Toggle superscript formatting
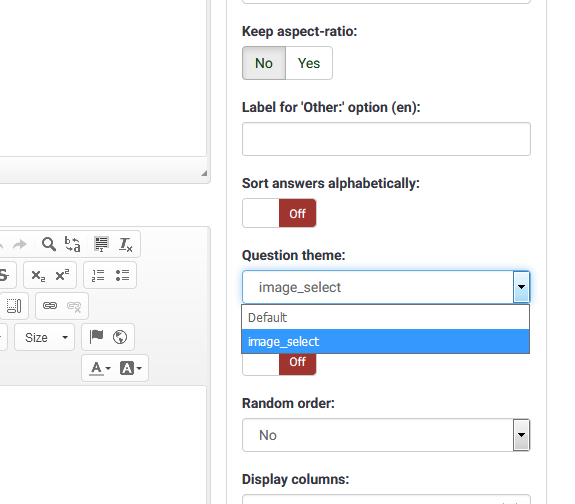This screenshot has width=575, height=504. (62, 275)
